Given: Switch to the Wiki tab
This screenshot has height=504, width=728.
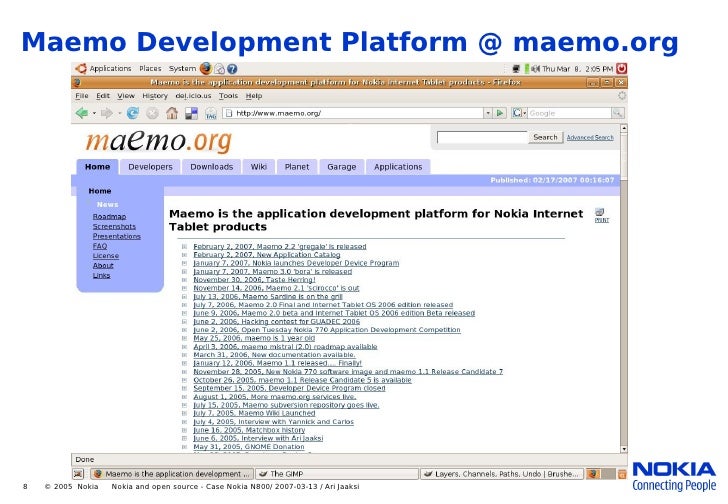Looking at the screenshot, I should point(259,167).
